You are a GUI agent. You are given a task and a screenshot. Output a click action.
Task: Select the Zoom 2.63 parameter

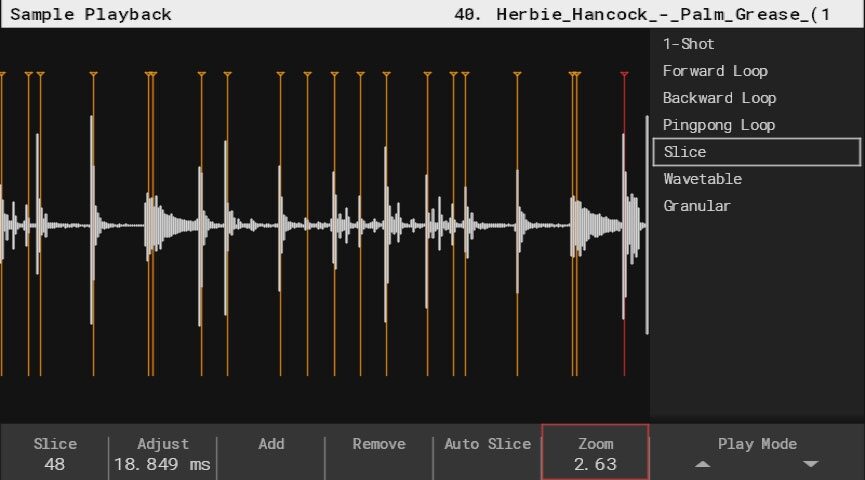(x=595, y=452)
